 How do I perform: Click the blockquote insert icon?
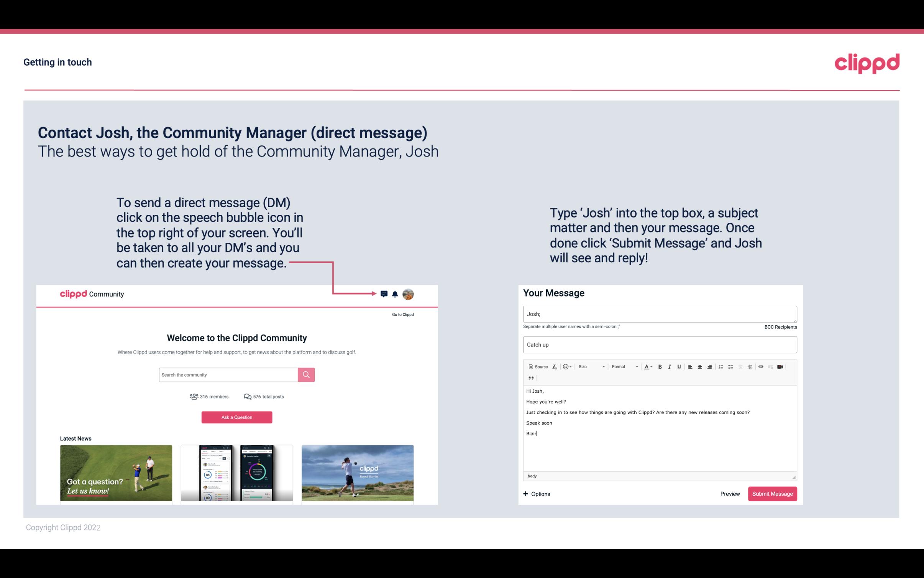click(530, 377)
